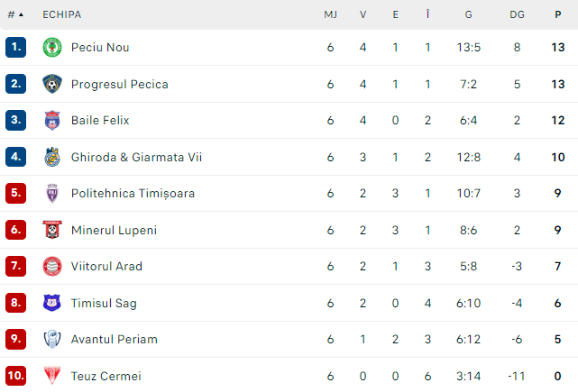Screen dimensions: 578x392
Task: Open the Politehnica Timișoara team page
Action: 133,194
